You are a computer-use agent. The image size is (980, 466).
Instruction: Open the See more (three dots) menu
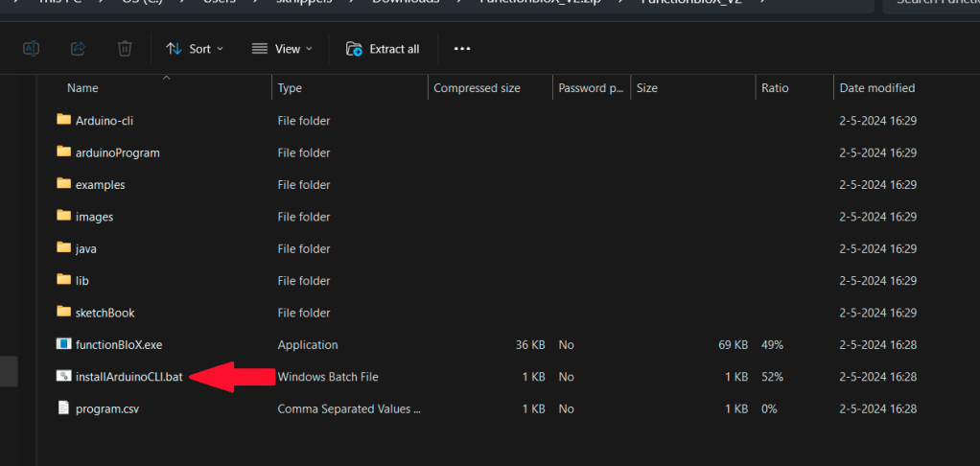click(462, 49)
